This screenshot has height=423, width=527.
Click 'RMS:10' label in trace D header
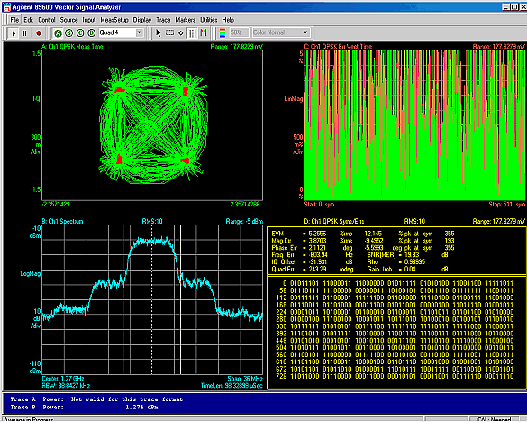[414, 221]
